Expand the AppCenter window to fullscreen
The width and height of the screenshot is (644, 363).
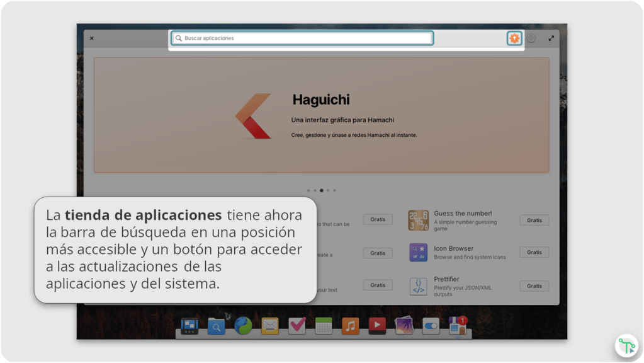[x=551, y=38]
